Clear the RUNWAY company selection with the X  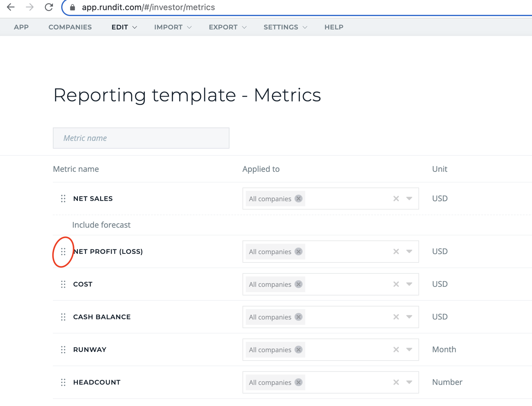[x=396, y=350]
